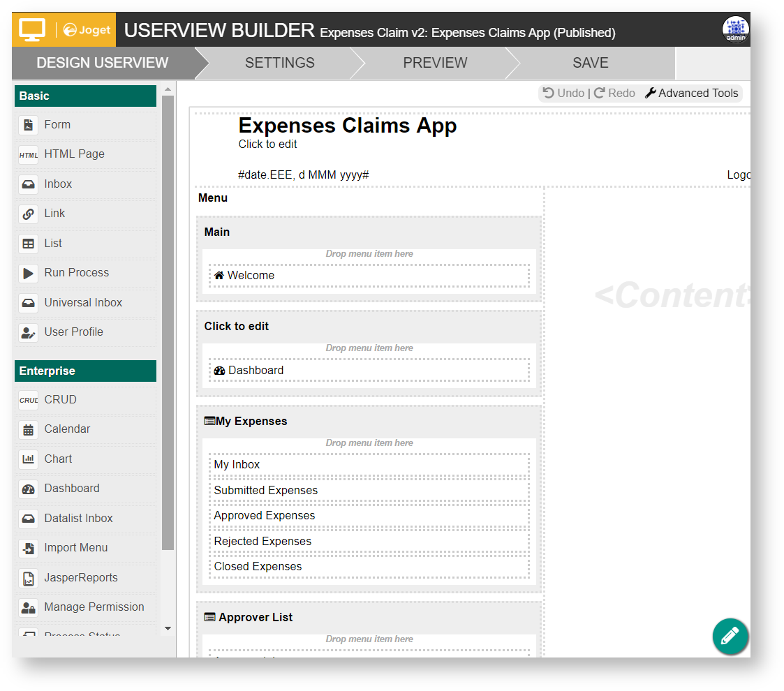The height and width of the screenshot is (691, 784).
Task: Select the Inbox tray icon
Action: click(x=29, y=184)
